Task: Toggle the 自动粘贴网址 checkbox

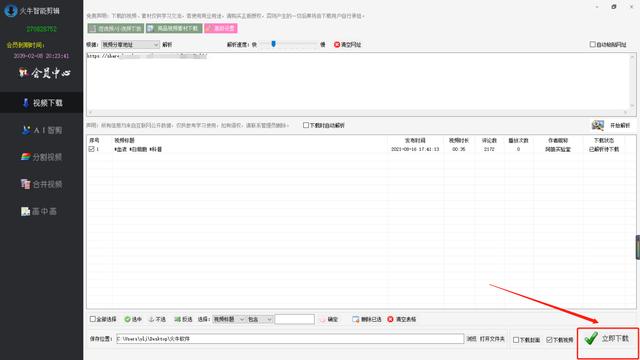Action: (x=592, y=44)
